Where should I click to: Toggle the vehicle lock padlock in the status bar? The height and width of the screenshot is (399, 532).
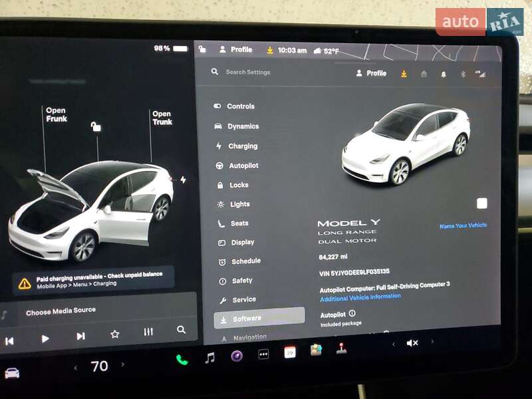coord(201,49)
